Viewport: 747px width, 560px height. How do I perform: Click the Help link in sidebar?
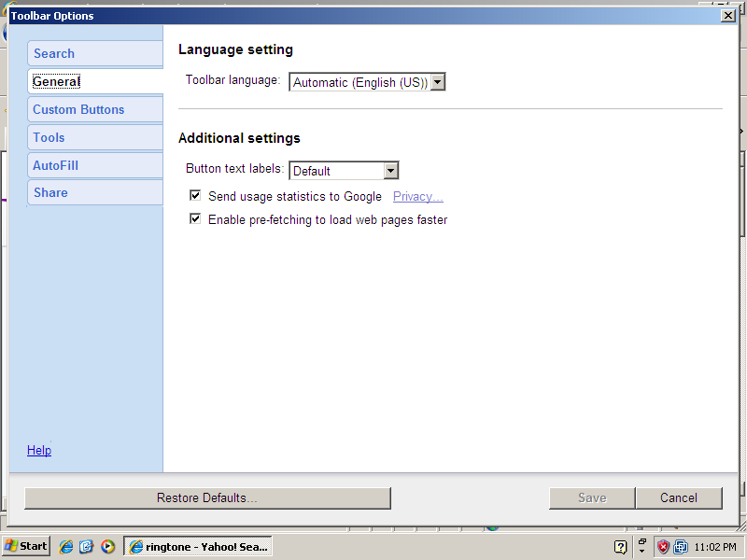pos(39,450)
